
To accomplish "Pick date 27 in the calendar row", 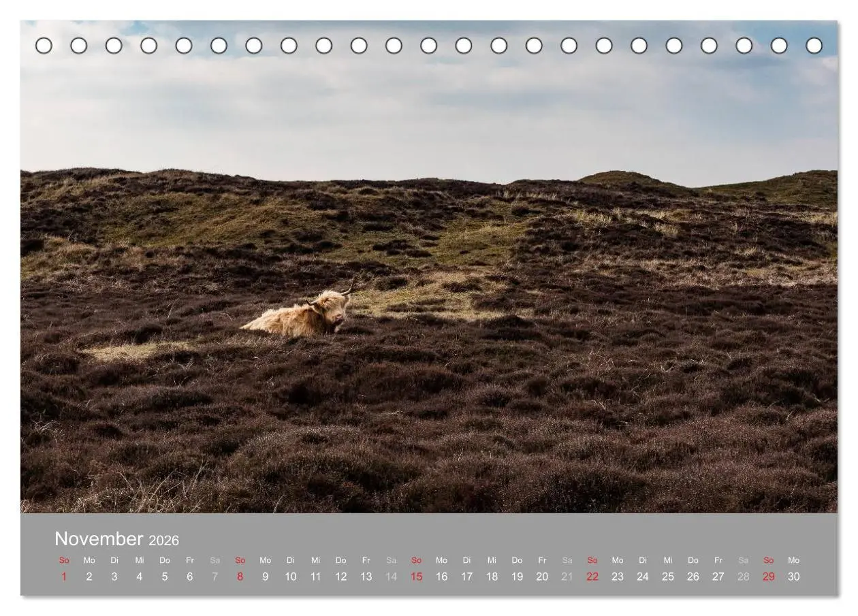I will pos(718,577).
